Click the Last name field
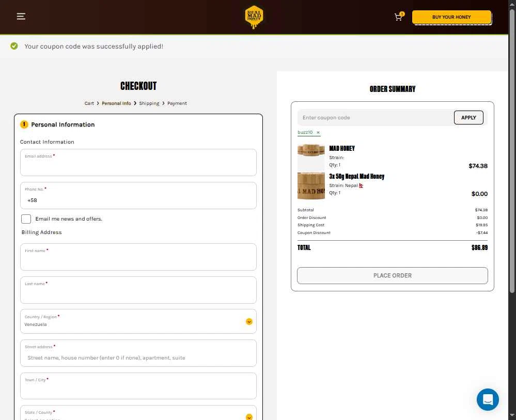Image resolution: width=516 pixels, height=420 pixels. coord(138,290)
